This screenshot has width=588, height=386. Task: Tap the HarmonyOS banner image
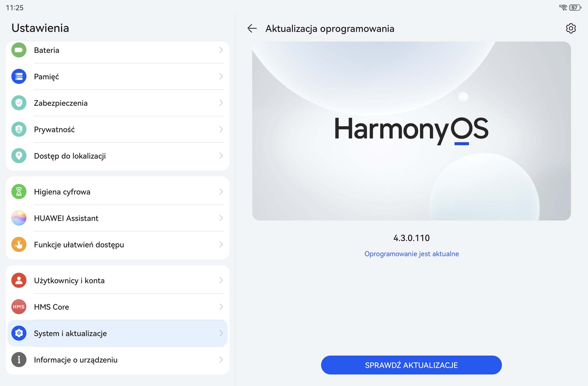[x=411, y=131]
